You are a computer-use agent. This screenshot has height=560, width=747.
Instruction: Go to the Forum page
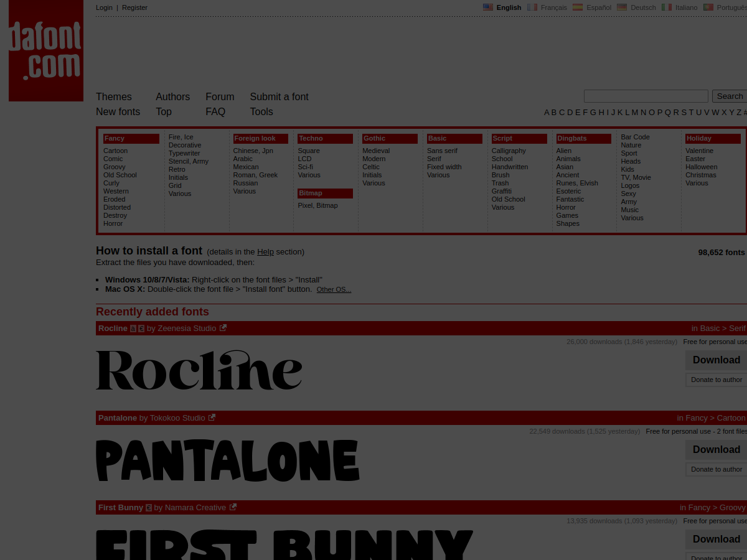click(x=220, y=96)
